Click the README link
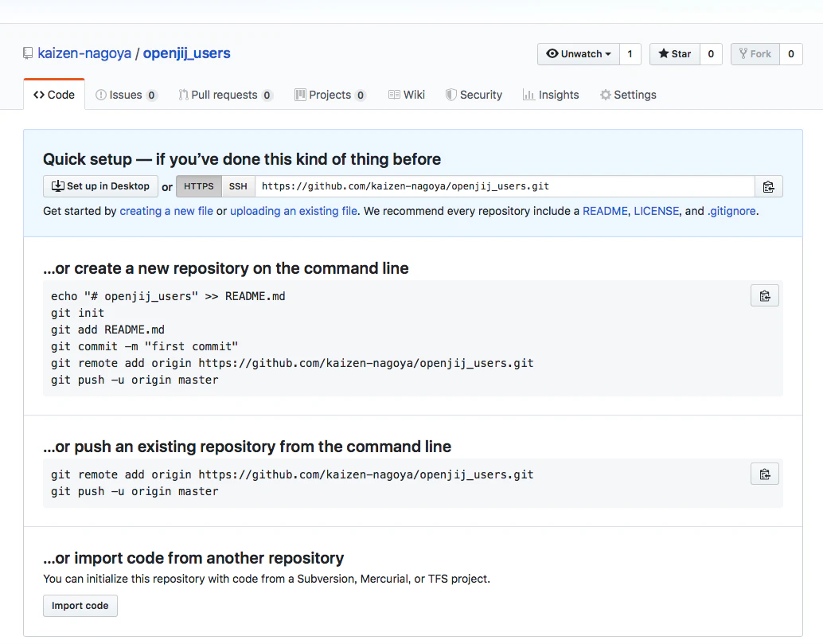 (x=605, y=211)
